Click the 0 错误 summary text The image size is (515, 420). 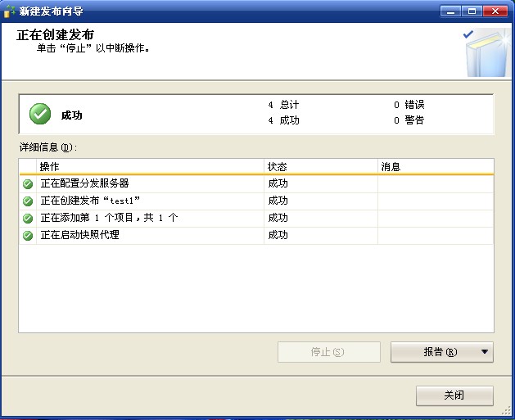pyautogui.click(x=409, y=105)
